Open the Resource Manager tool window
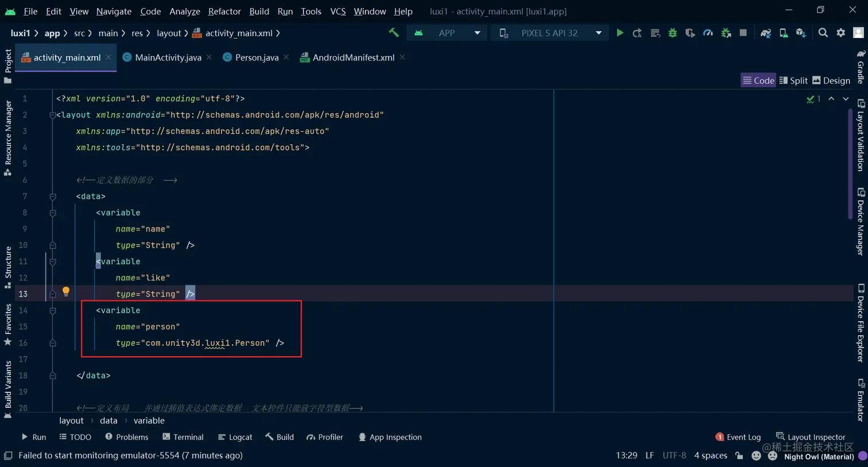Image resolution: width=868 pixels, height=467 pixels. [7, 138]
